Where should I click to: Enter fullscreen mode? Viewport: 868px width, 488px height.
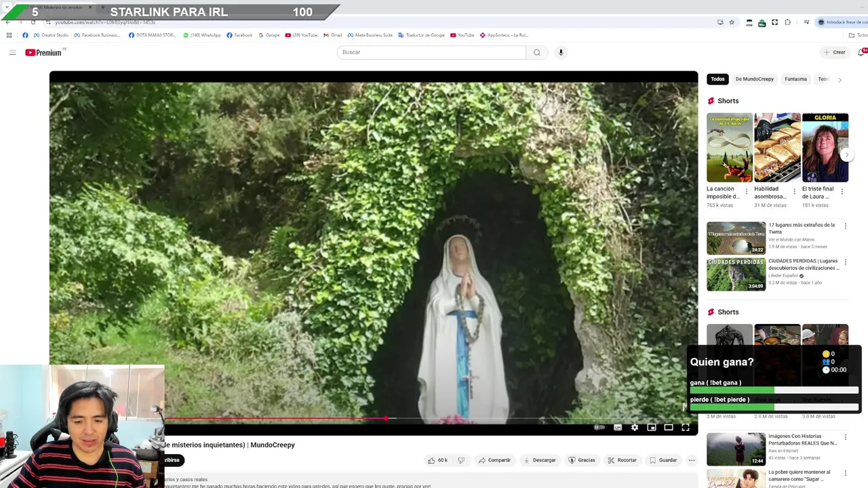tap(686, 427)
